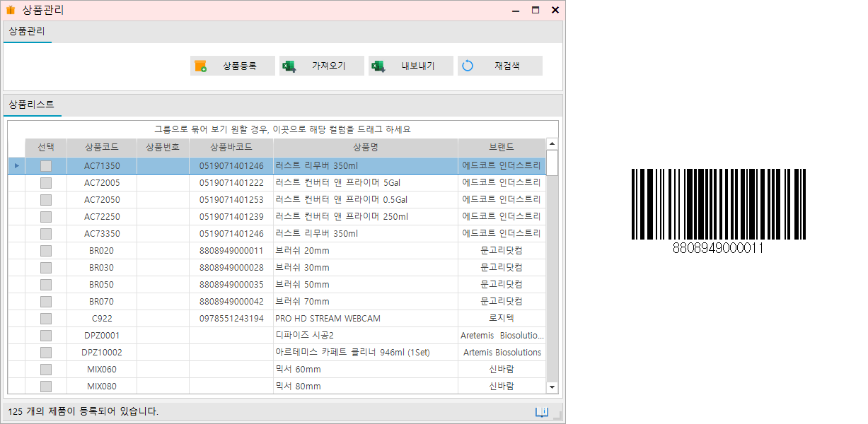Click barcode cell 0519071401222
The height and width of the screenshot is (424, 868).
tap(231, 183)
